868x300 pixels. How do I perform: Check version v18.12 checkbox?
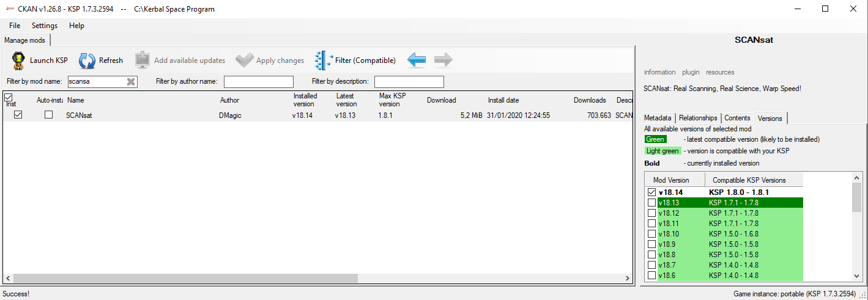click(x=652, y=213)
